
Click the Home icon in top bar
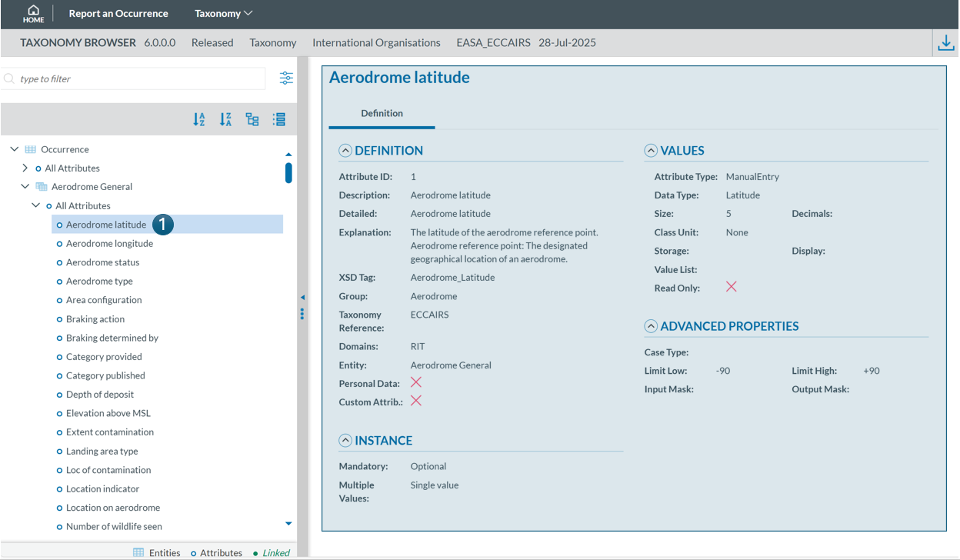(x=33, y=14)
